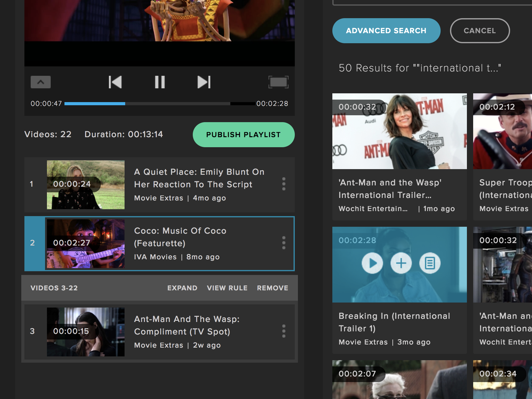Viewport: 532px width, 399px height.
Task: Remove the Videos 3-22 rule
Action: [273, 288]
